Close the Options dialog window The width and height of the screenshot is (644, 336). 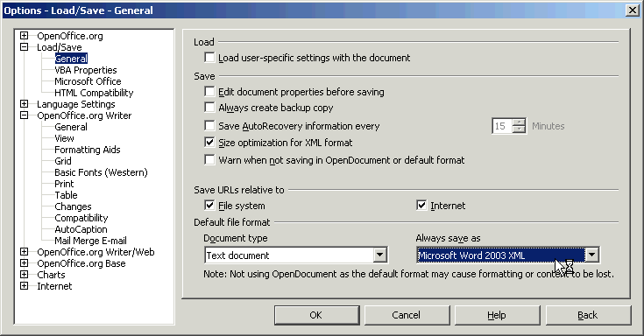632,10
